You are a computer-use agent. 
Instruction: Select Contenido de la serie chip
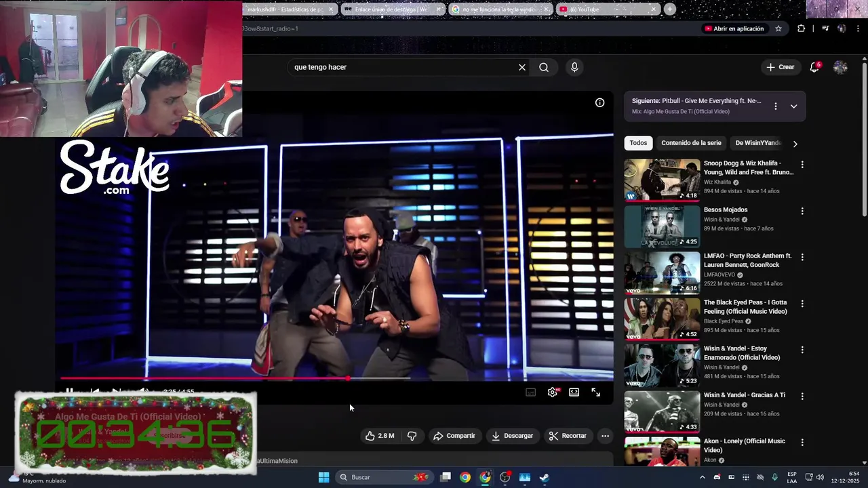click(x=691, y=143)
